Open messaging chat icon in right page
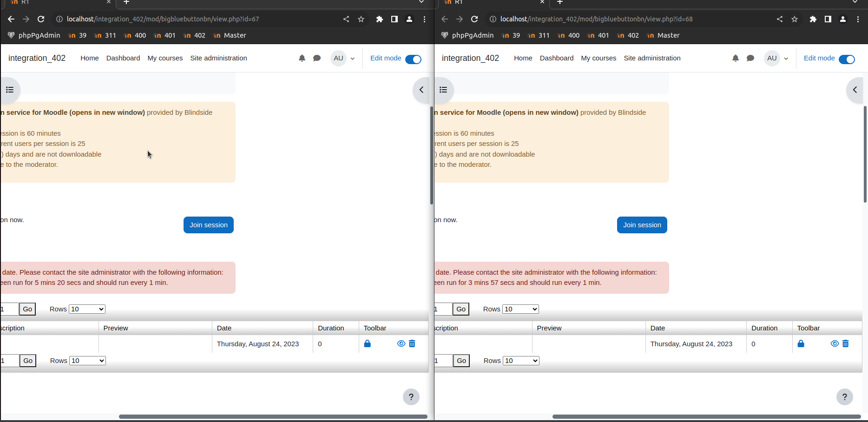 [x=750, y=58]
